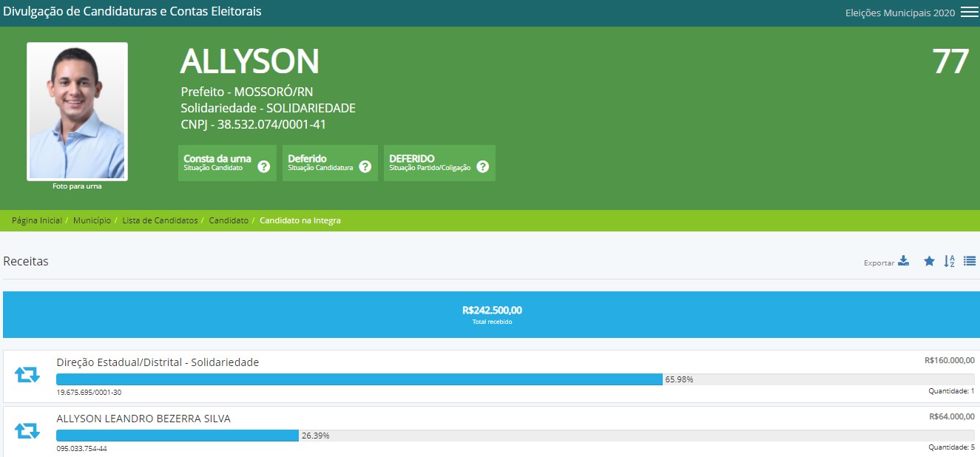Image resolution: width=980 pixels, height=457 pixels.
Task: Click help icon beside Consta da urna
Action: (263, 166)
